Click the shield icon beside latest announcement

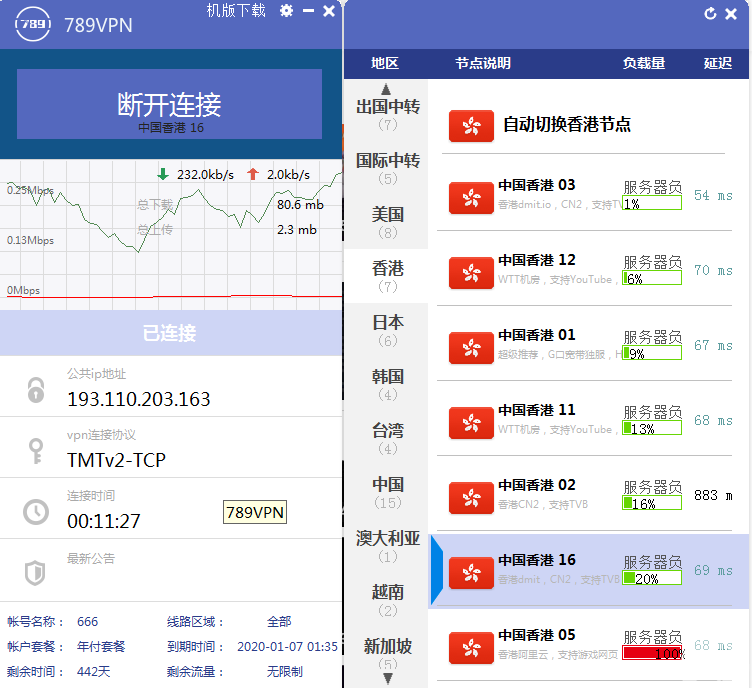point(36,572)
